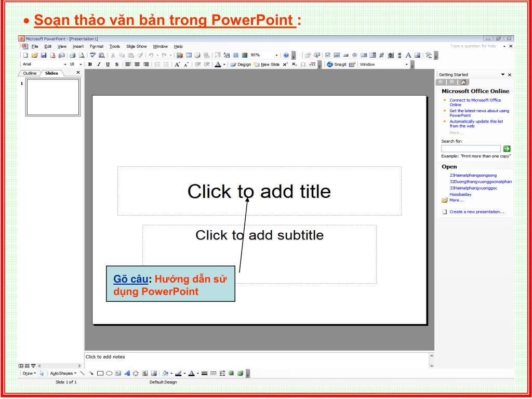Click the Print icon in toolbar
This screenshot has height=399, width=532.
click(73, 55)
